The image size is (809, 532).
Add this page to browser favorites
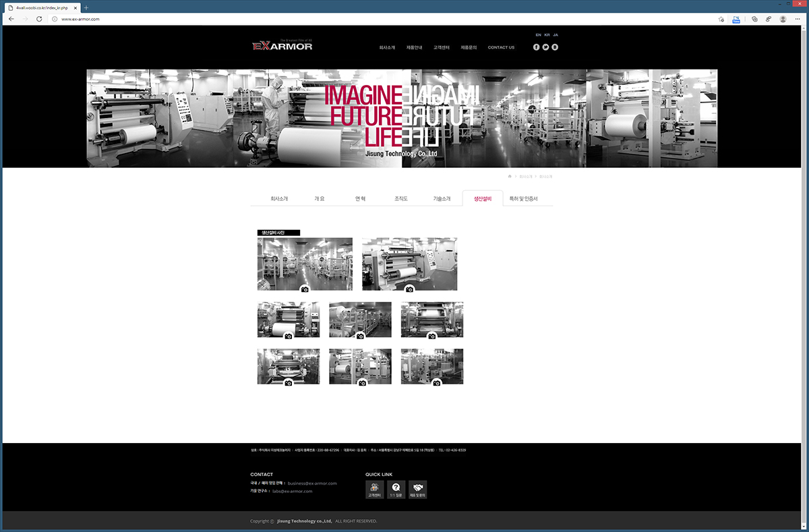point(721,19)
